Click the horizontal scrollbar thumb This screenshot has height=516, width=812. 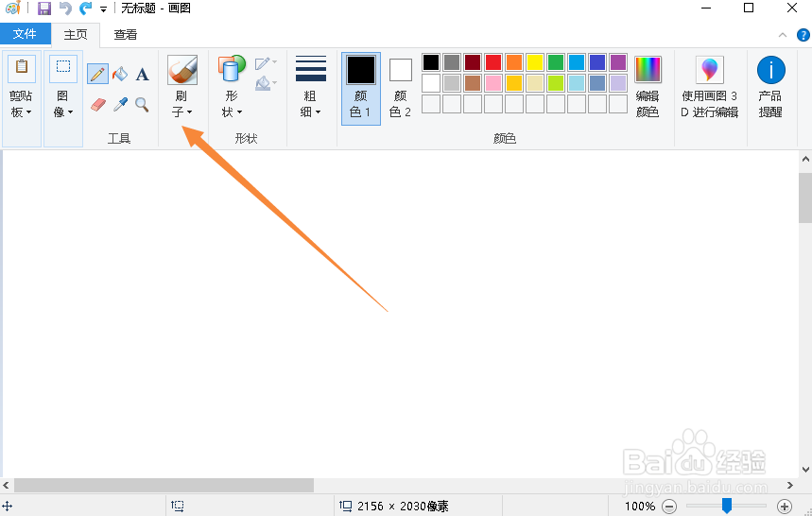pos(164,486)
